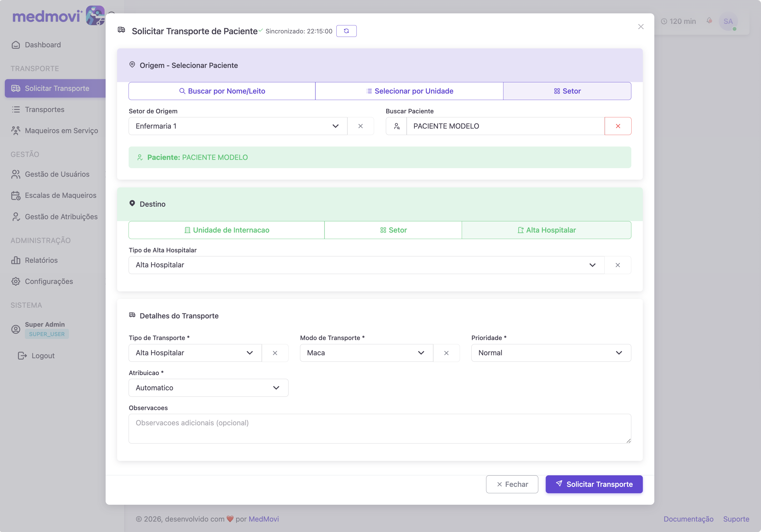Open Maqueiros em Serviço from the sidebar

[61, 131]
